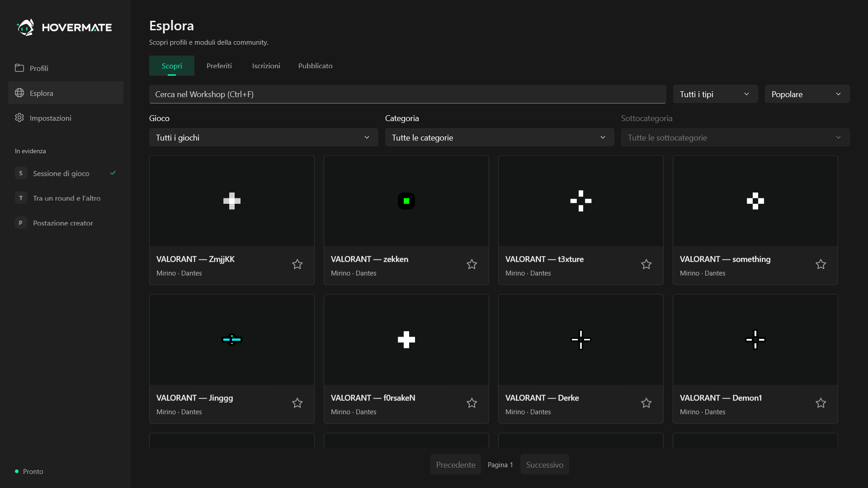Screen dimensions: 868x488
Task: Click the VALORANT — f0rsakeN title
Action: coord(373,398)
